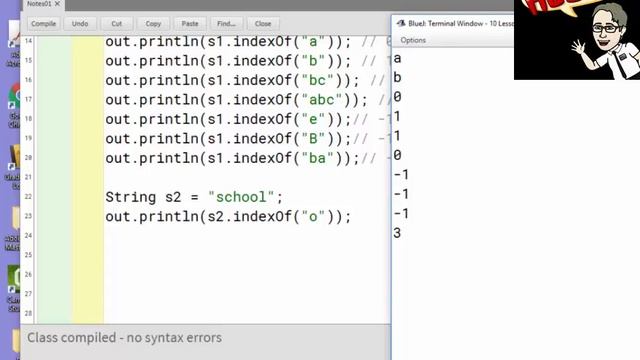The image size is (640, 360).
Task: Click the BlueJ Terminal Window title bar
Action: click(453, 23)
